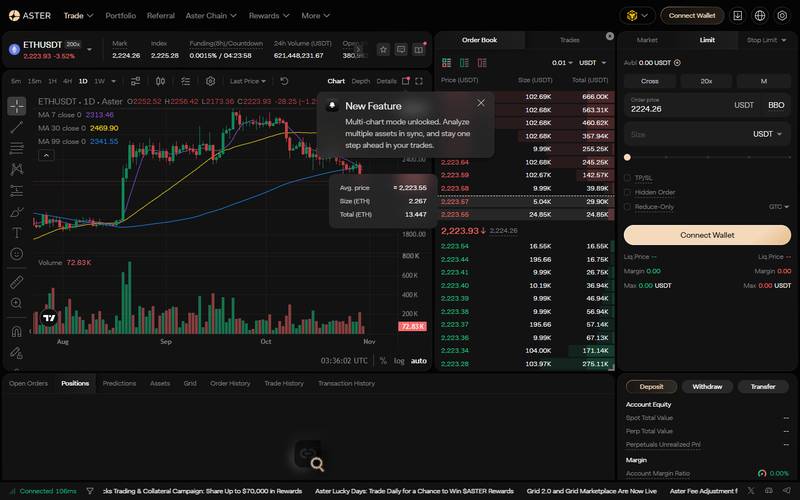This screenshot has width=800, height=500.
Task: Select the zoom in tool
Action: 17,303
